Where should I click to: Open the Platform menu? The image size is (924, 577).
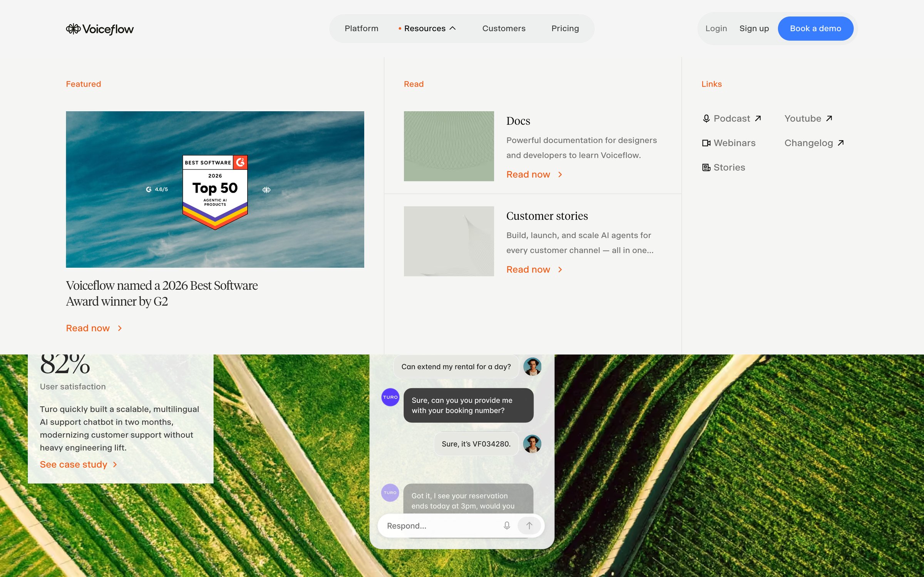[361, 29]
